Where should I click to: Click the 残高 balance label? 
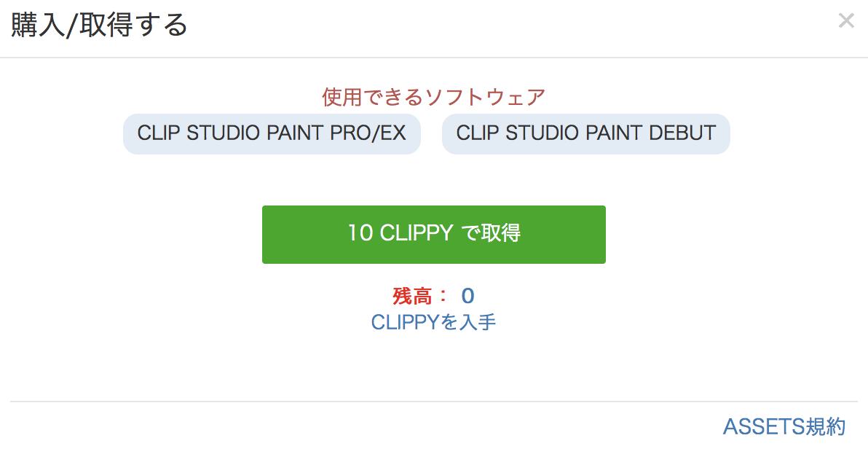coord(412,296)
